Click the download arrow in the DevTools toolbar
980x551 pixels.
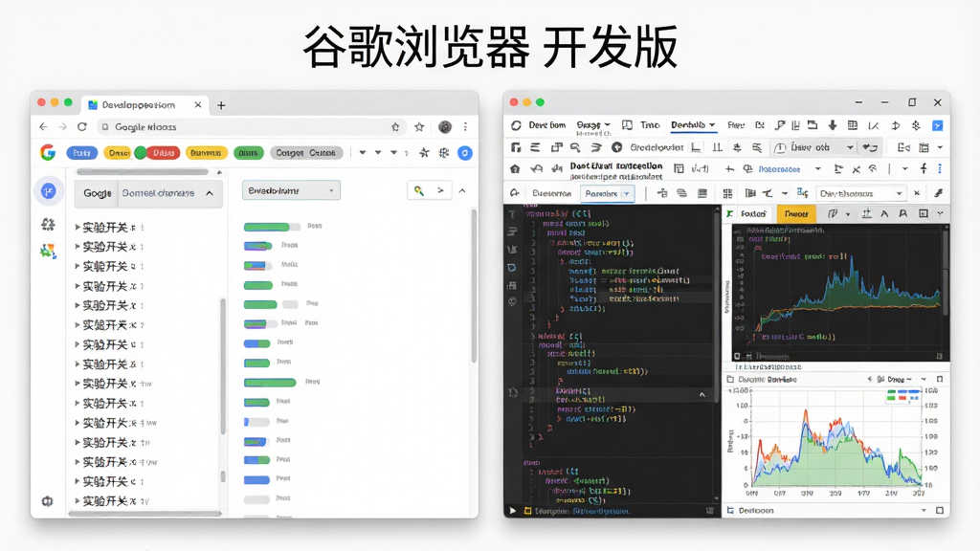click(833, 125)
